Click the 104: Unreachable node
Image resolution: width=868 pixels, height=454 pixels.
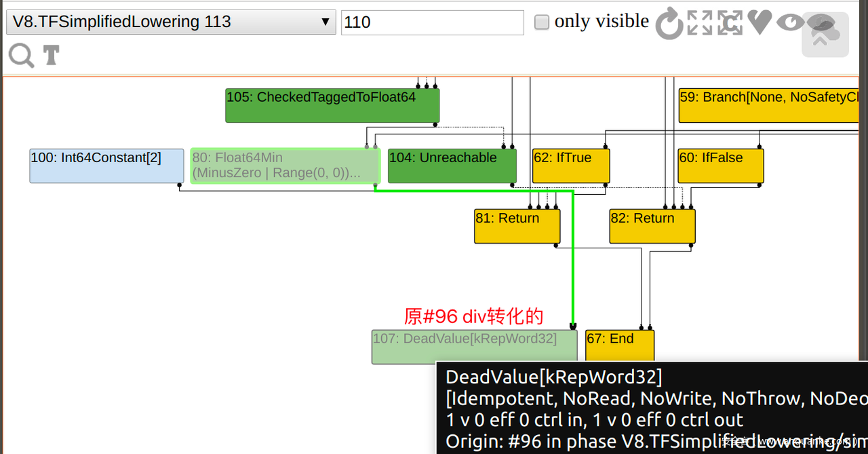pyautogui.click(x=452, y=166)
